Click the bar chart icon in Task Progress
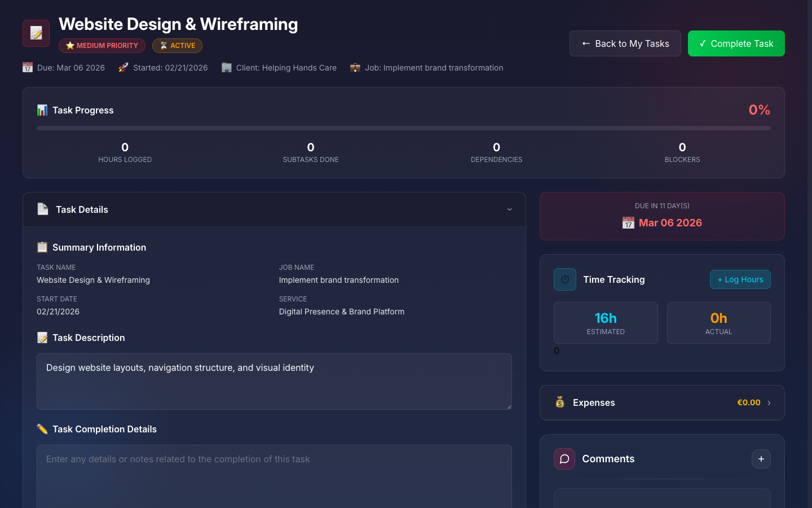The height and width of the screenshot is (508, 812). pyautogui.click(x=42, y=110)
